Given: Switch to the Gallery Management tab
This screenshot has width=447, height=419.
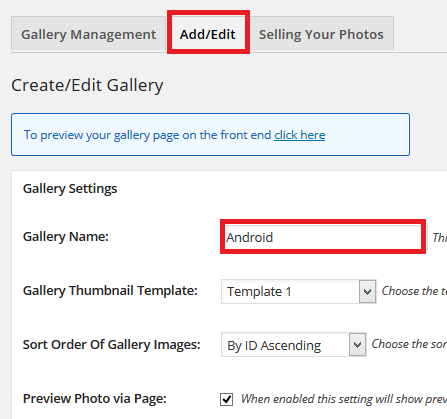Looking at the screenshot, I should 88,34.
